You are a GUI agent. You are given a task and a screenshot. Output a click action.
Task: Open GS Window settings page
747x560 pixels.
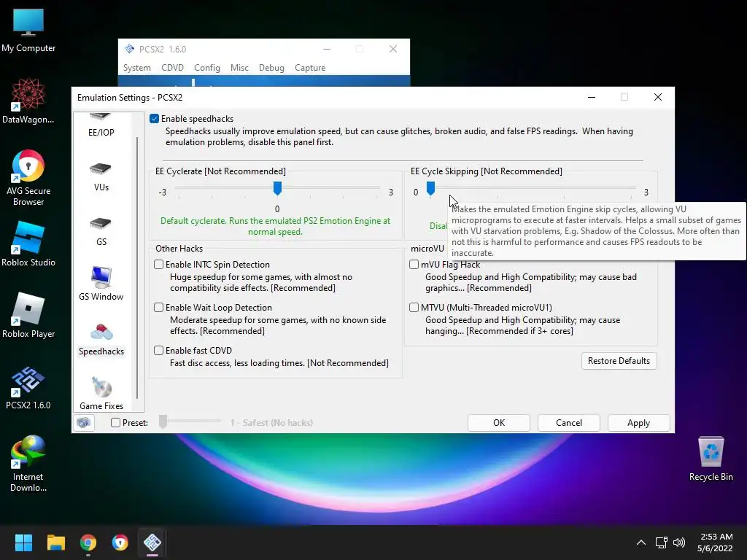click(x=101, y=284)
